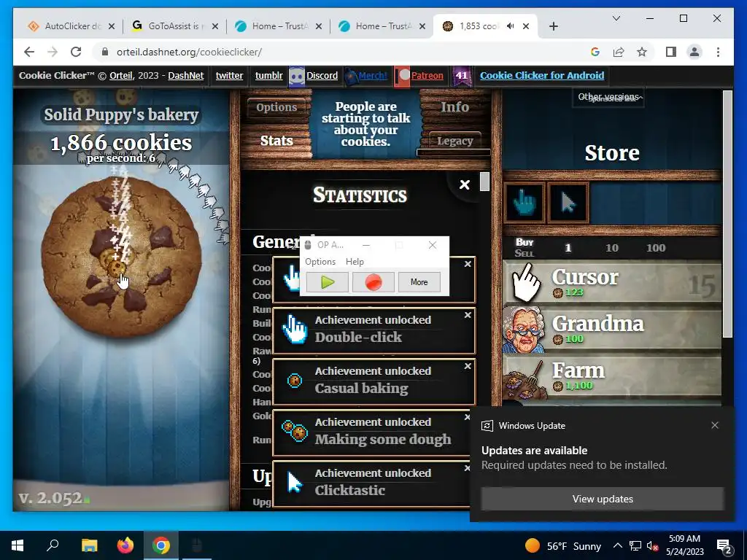Dismiss the Windows Update notification

click(x=715, y=425)
